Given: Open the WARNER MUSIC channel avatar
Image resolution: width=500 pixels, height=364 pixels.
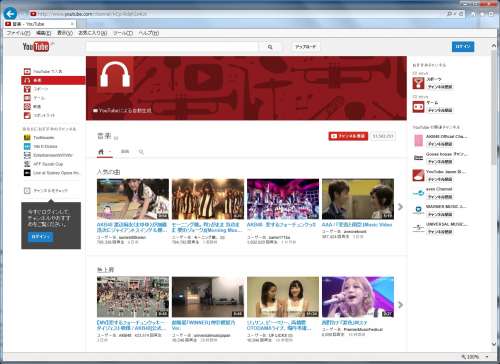Looking at the screenshot, I should (418, 210).
